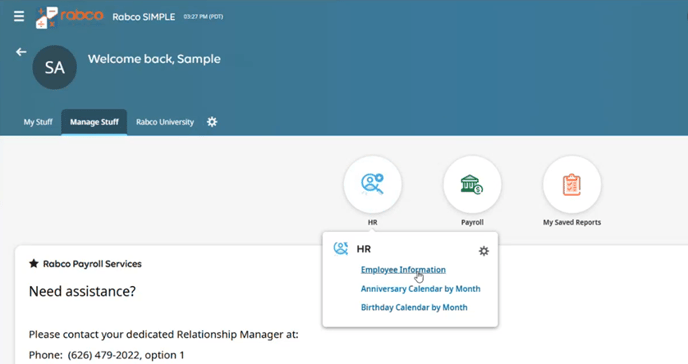Open the Rabco University tab
The width and height of the screenshot is (688, 364).
point(165,122)
